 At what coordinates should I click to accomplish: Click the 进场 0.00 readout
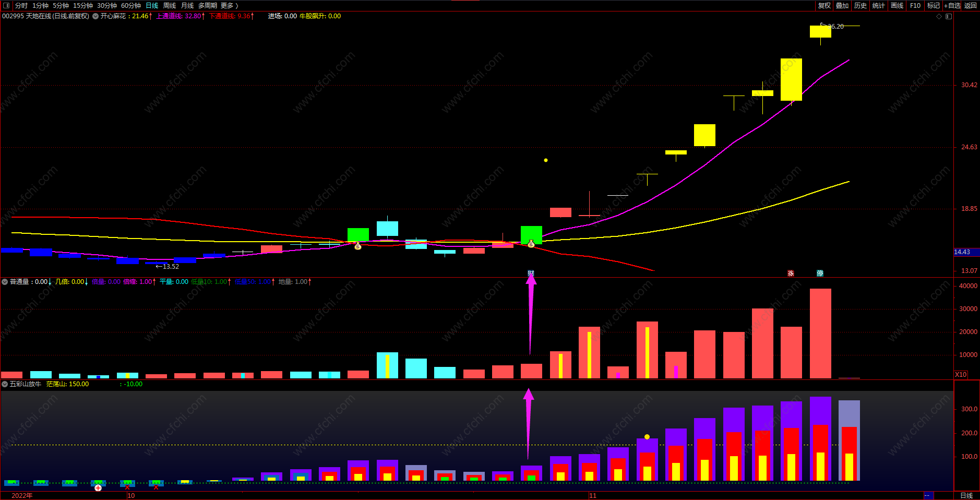click(x=282, y=16)
